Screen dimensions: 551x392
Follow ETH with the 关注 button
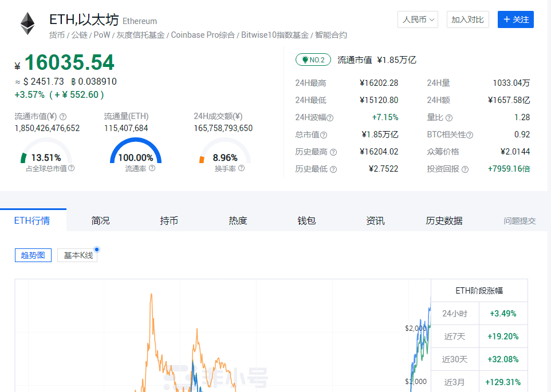point(515,19)
